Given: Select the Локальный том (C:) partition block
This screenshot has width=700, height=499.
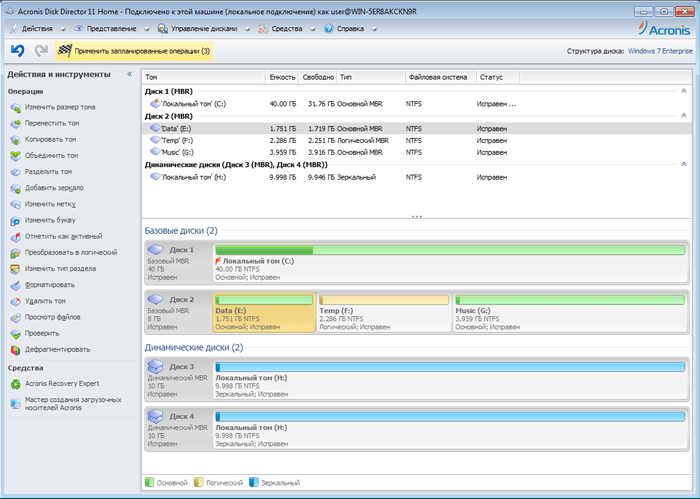Looking at the screenshot, I should click(x=450, y=263).
